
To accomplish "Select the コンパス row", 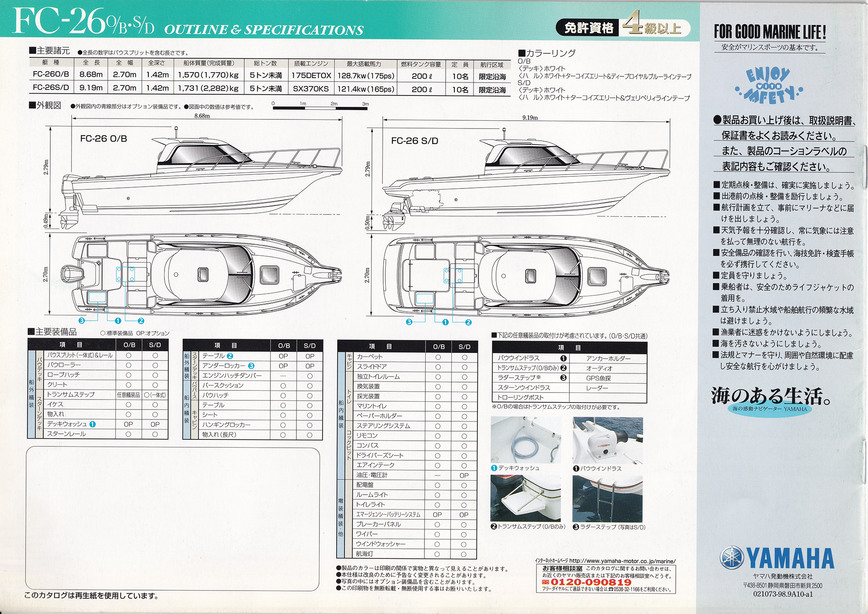I will [414, 446].
